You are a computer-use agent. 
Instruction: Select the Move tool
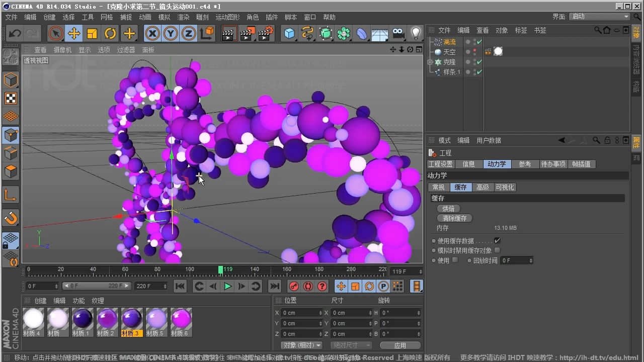[x=74, y=33]
